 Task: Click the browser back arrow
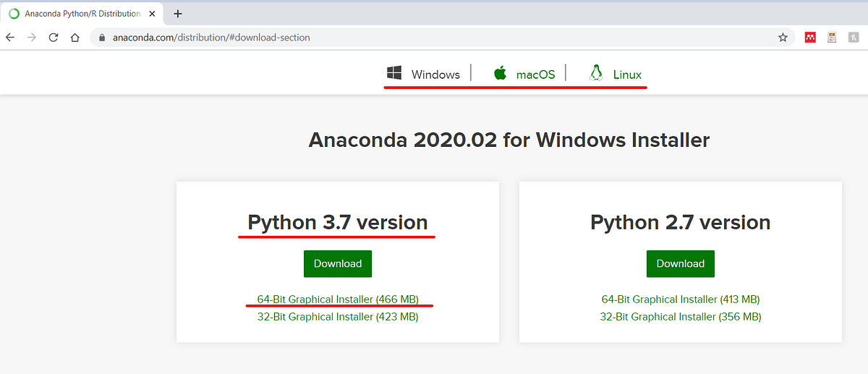tap(10, 38)
